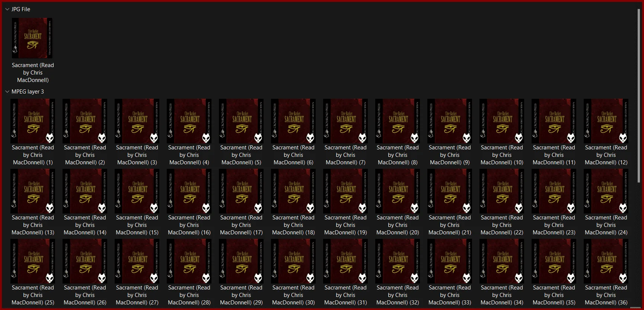
Task: Select MP3 file Sacrament (21) icon
Action: coord(450,191)
